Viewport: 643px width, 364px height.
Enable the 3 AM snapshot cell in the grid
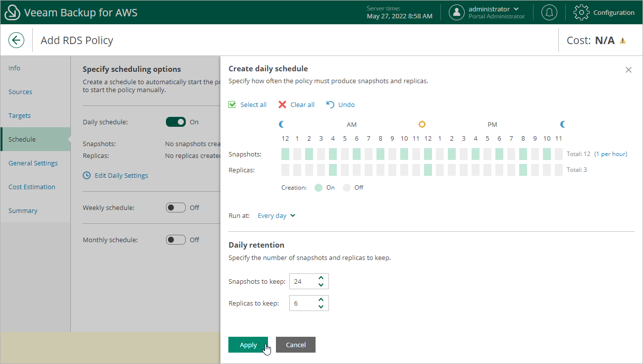click(x=321, y=154)
